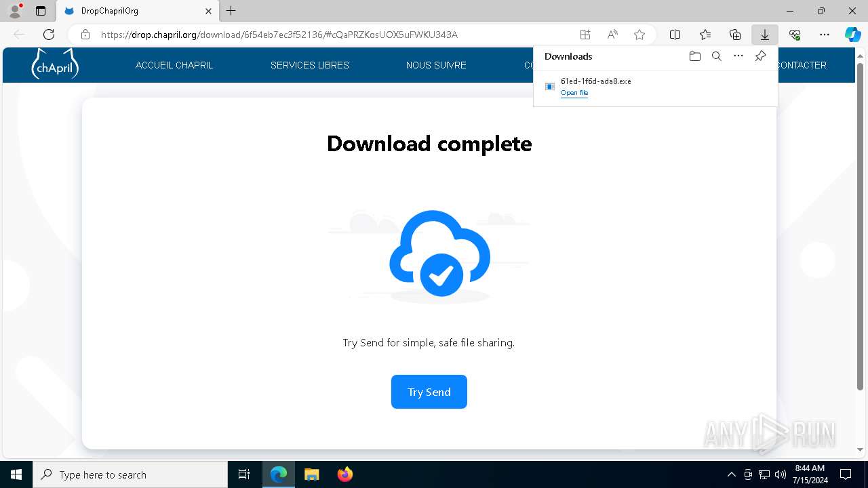Image resolution: width=868 pixels, height=488 pixels.
Task: Click Open file link under download
Action: [x=574, y=93]
